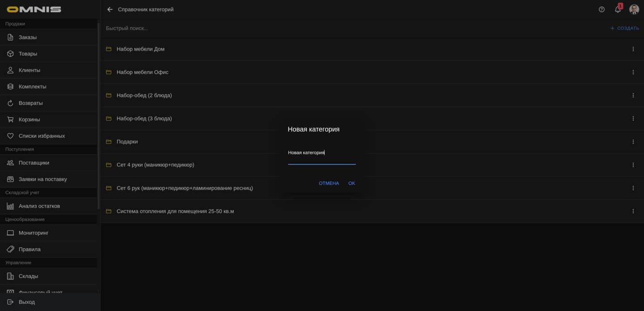Select Анализ остатков chart icon

[x=10, y=206]
